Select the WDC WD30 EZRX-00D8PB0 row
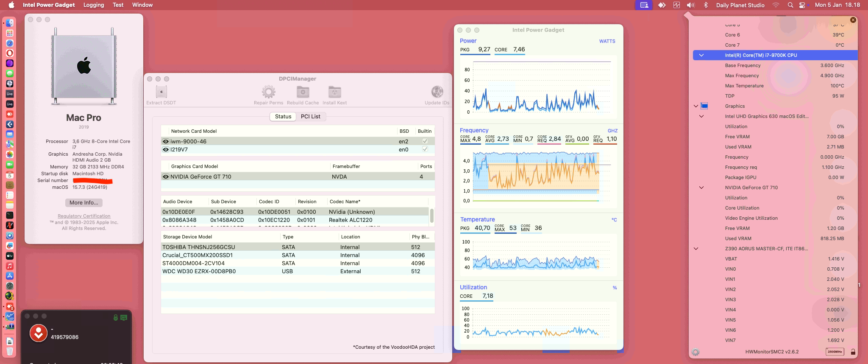 point(298,271)
